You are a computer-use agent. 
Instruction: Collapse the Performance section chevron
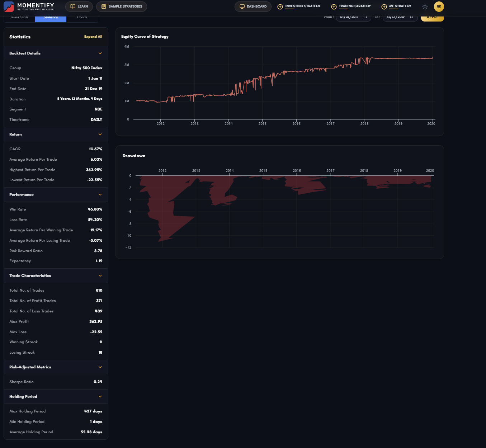click(100, 195)
